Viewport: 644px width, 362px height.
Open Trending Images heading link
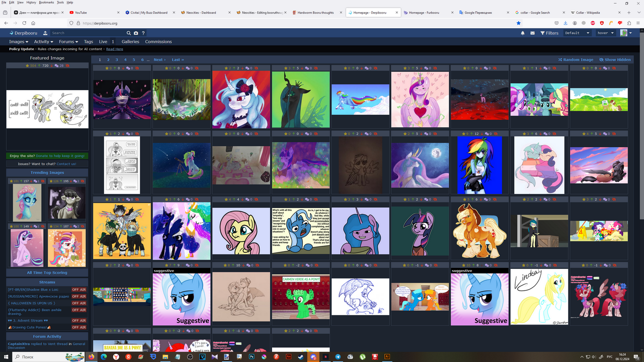(x=47, y=172)
